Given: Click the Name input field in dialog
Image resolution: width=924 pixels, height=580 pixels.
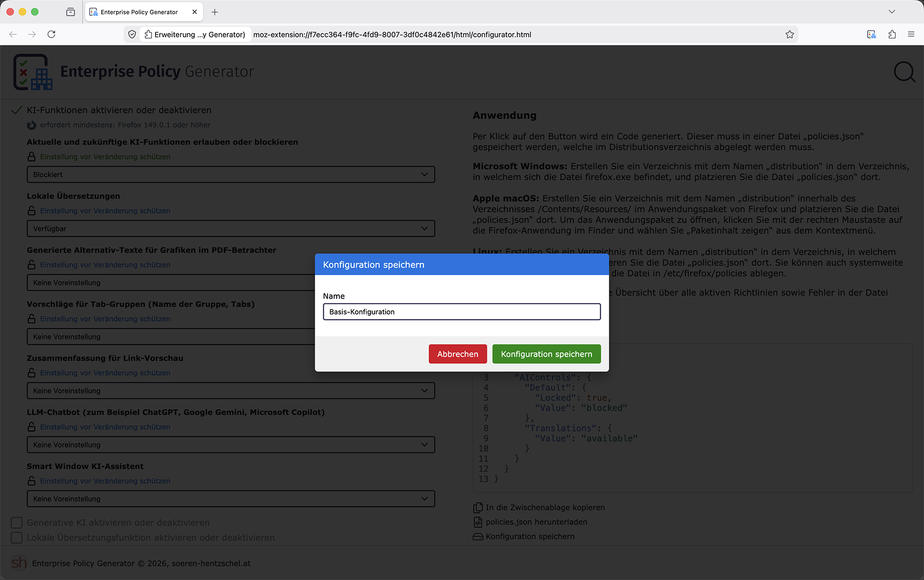Looking at the screenshot, I should pos(461,312).
